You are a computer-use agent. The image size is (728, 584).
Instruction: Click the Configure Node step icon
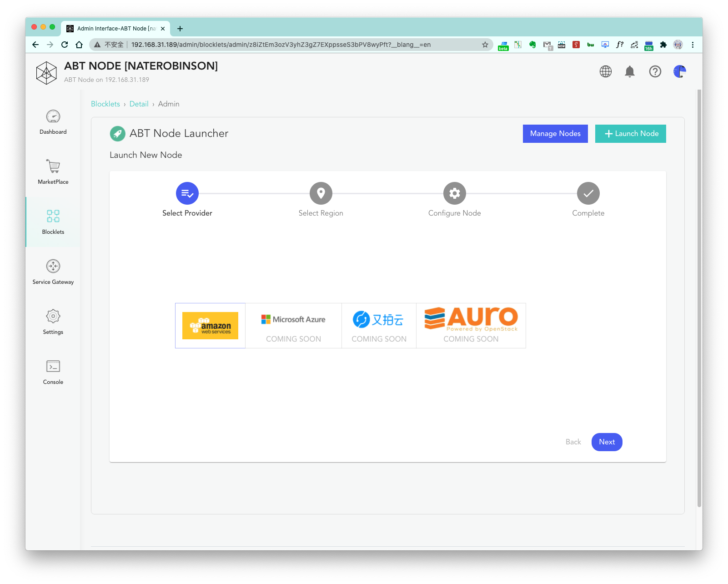pos(455,193)
